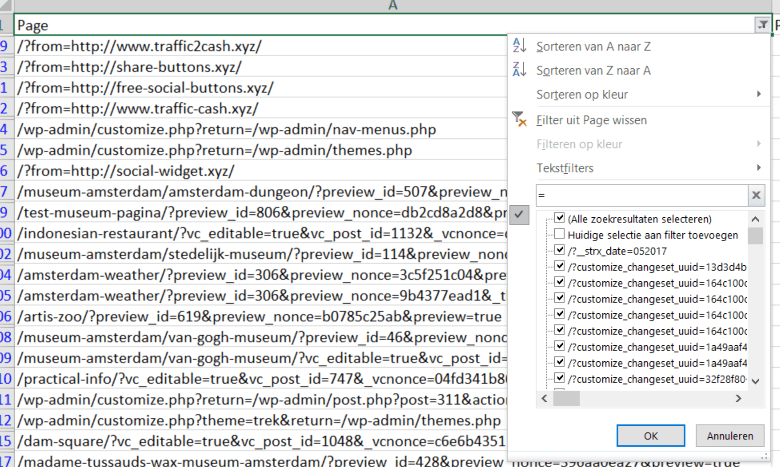The height and width of the screenshot is (467, 780).
Task: Toggle '(Alle zoekresultaten selecteren)' checkbox
Action: click(x=559, y=219)
